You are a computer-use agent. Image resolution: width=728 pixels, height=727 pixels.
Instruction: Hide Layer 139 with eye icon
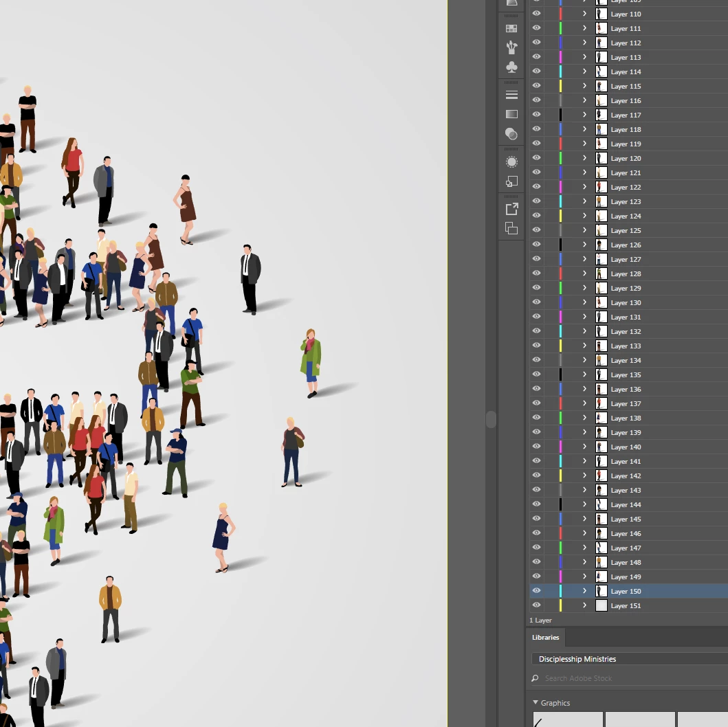pos(536,432)
